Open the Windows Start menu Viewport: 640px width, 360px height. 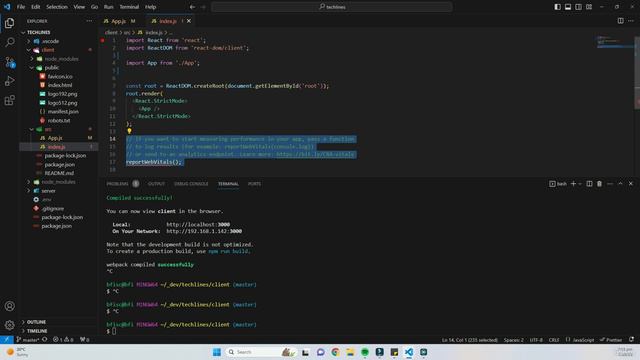217,352
